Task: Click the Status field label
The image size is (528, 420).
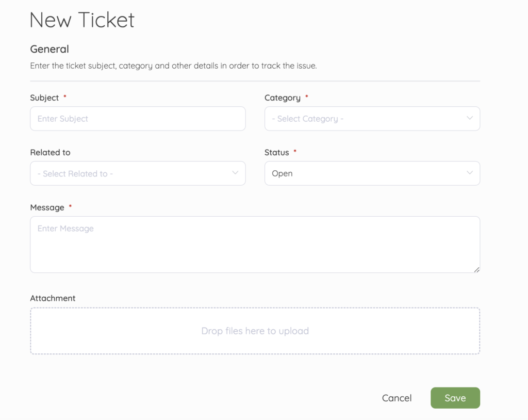Action: click(276, 152)
